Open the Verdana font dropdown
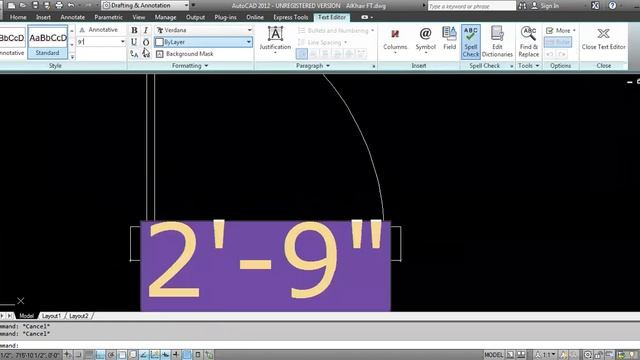This screenshot has height=360, width=640. pyautogui.click(x=204, y=30)
